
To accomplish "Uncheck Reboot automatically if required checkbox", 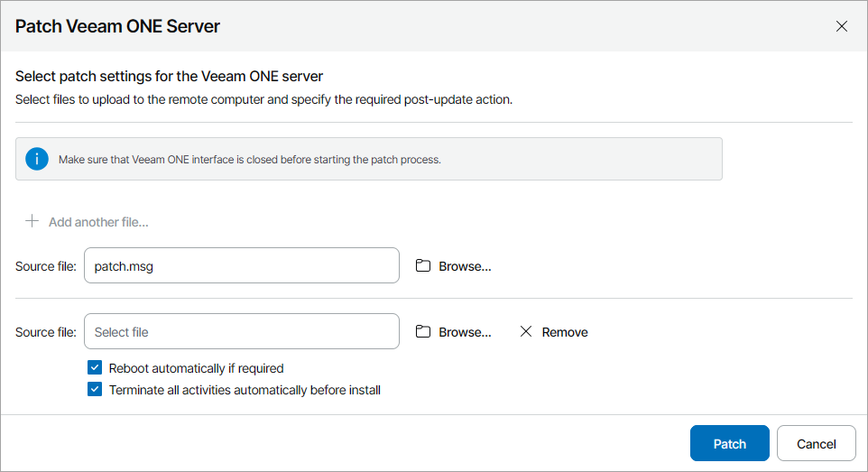I will pyautogui.click(x=95, y=368).
